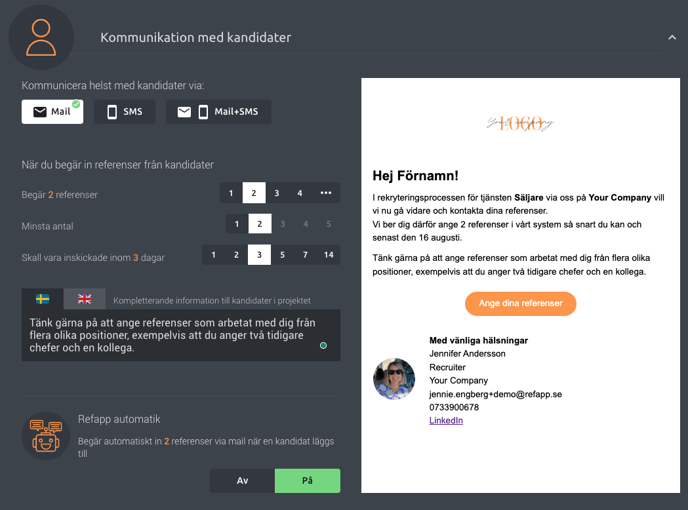Click the orange user profile icon
The image size is (688, 510).
click(41, 37)
